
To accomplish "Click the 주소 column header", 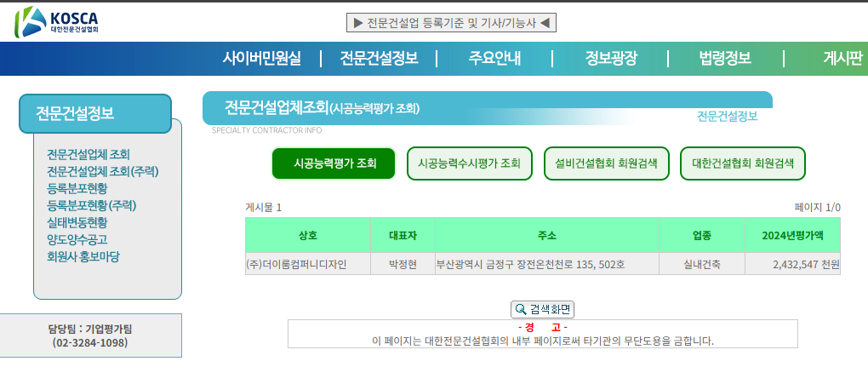I will tap(547, 235).
